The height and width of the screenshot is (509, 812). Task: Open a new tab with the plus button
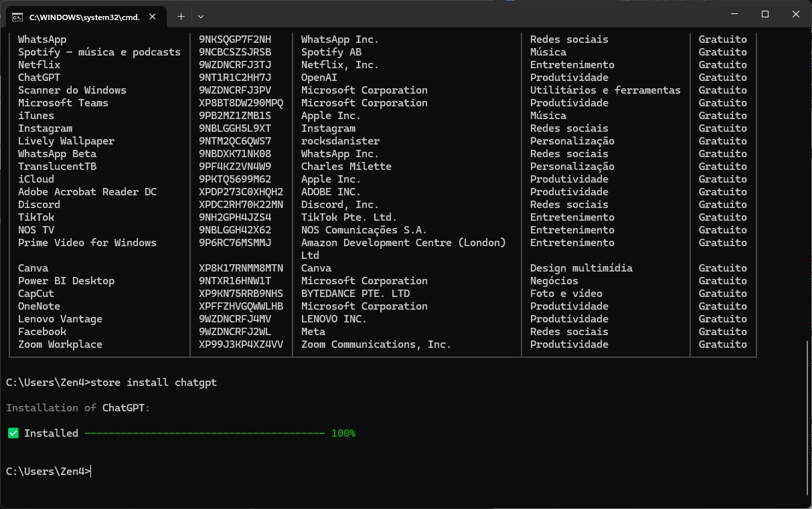[181, 16]
